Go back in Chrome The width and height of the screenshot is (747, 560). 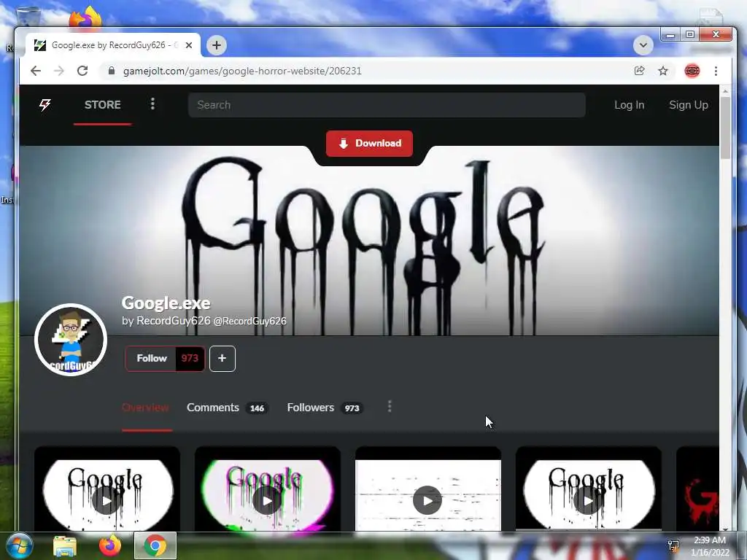pyautogui.click(x=36, y=71)
